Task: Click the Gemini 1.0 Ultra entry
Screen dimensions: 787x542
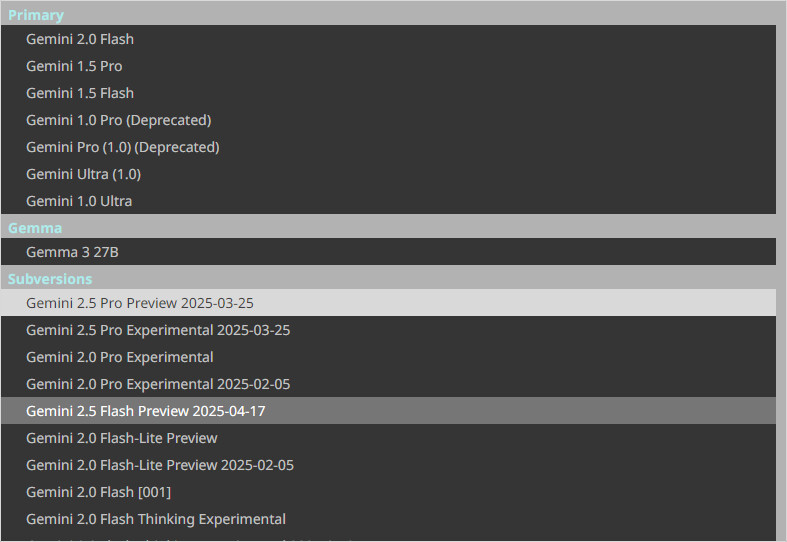Action: click(x=79, y=201)
